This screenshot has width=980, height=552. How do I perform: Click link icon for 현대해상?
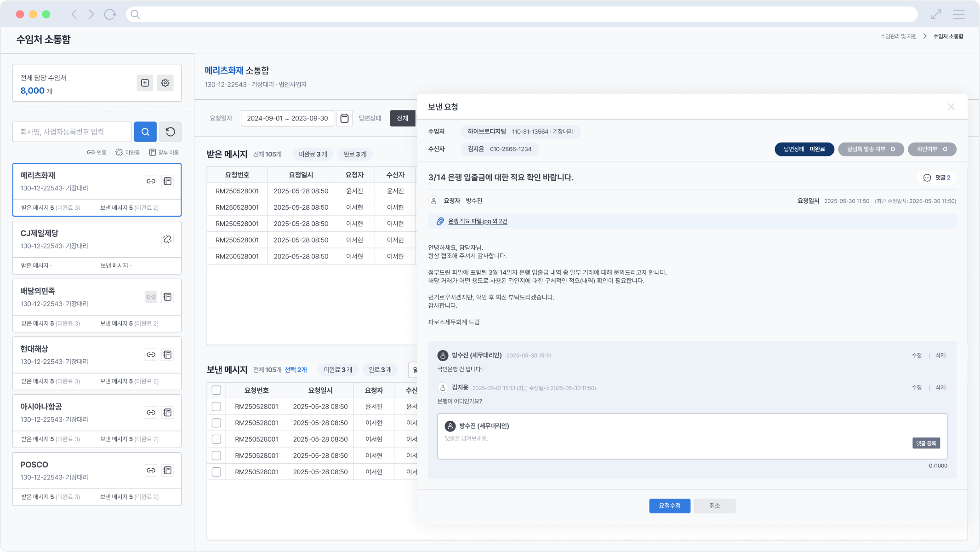click(151, 355)
